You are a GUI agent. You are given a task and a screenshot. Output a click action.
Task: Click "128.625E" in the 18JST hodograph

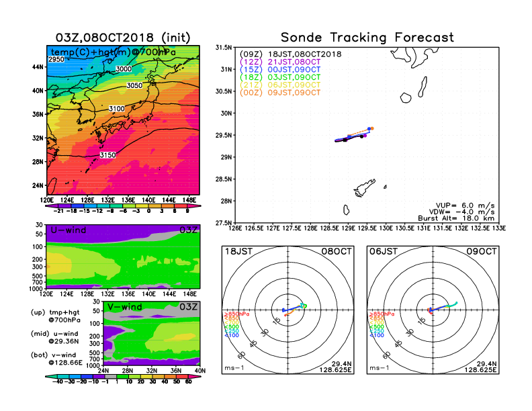click(x=335, y=370)
